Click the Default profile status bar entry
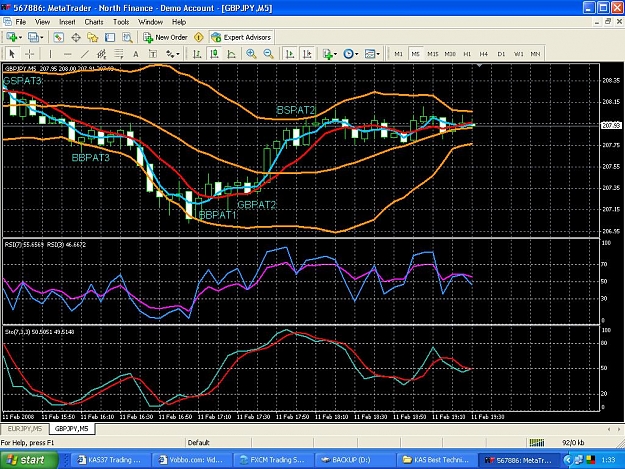This screenshot has height=469, width=625. click(x=199, y=443)
